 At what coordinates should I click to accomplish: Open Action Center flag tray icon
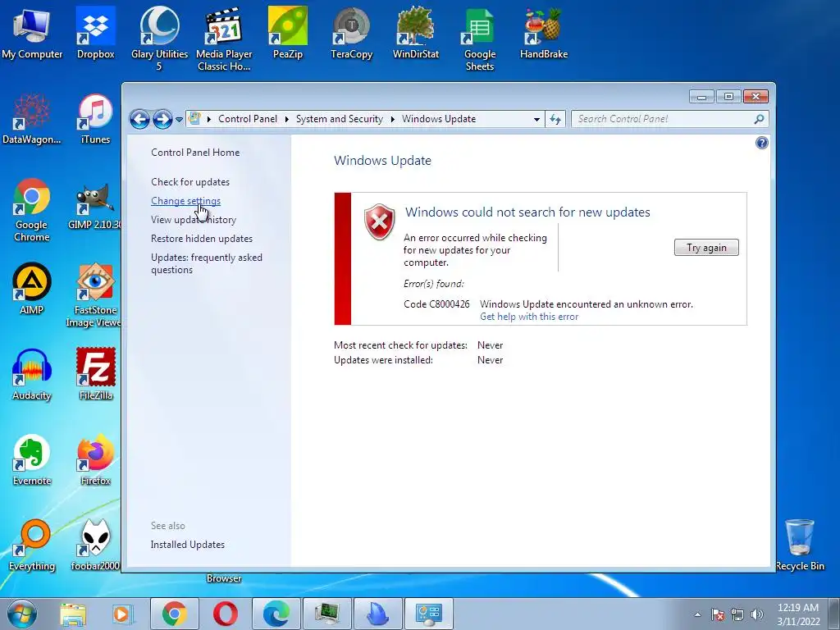coord(718,614)
